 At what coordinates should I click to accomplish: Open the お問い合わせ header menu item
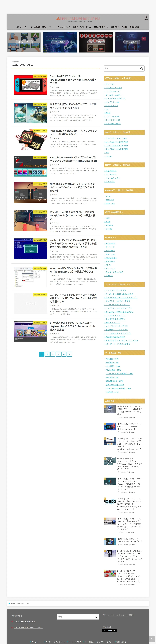[x=135, y=27]
